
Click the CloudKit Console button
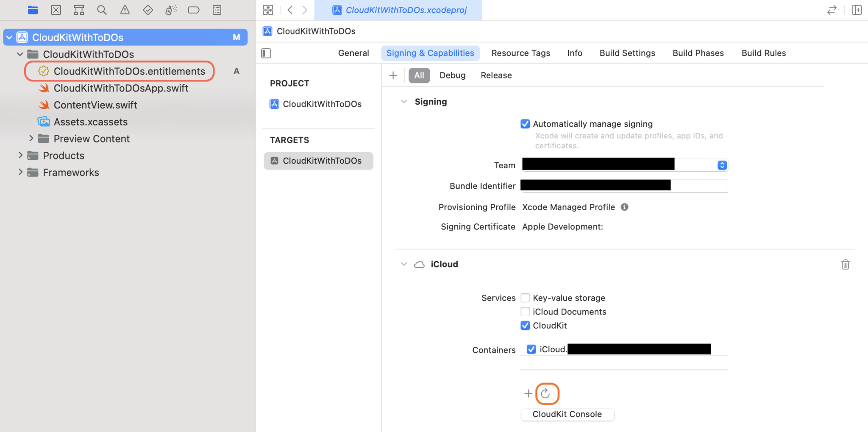[x=567, y=414]
